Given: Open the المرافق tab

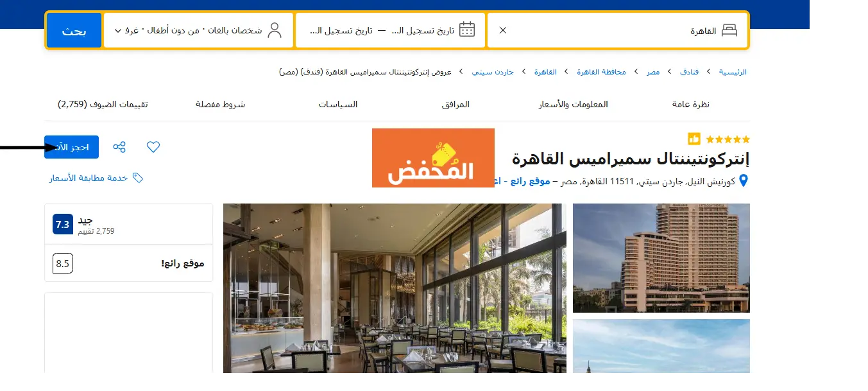Looking at the screenshot, I should click(x=455, y=104).
